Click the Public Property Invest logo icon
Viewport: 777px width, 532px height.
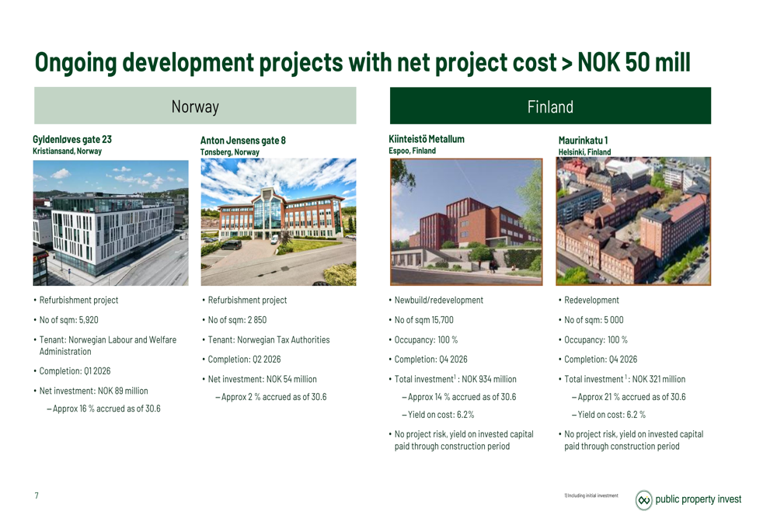(x=644, y=499)
